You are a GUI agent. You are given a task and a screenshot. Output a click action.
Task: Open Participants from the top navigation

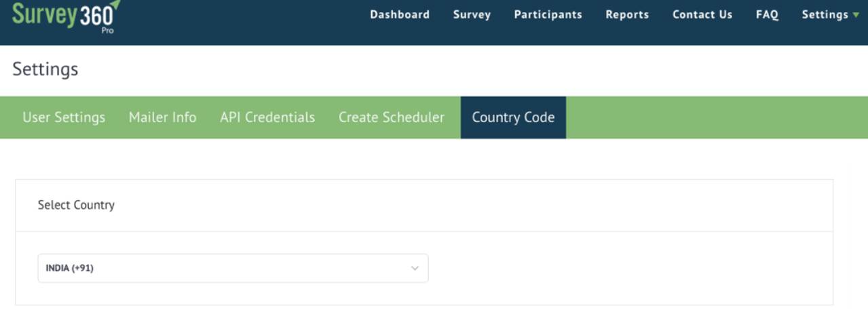tap(548, 14)
